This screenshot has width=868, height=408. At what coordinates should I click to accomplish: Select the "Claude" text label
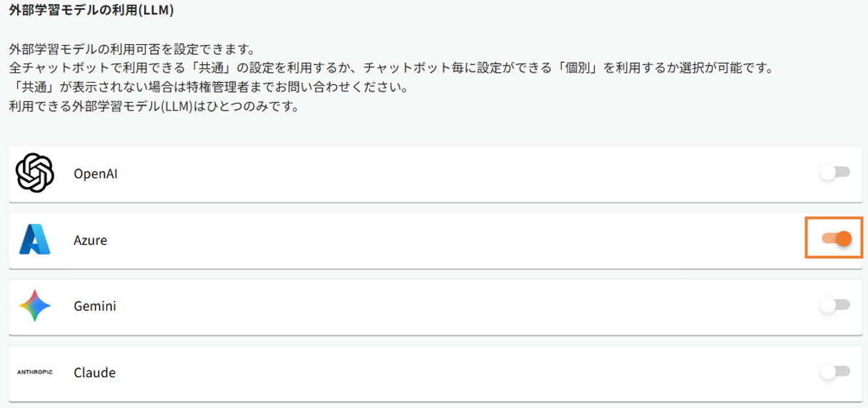[94, 372]
